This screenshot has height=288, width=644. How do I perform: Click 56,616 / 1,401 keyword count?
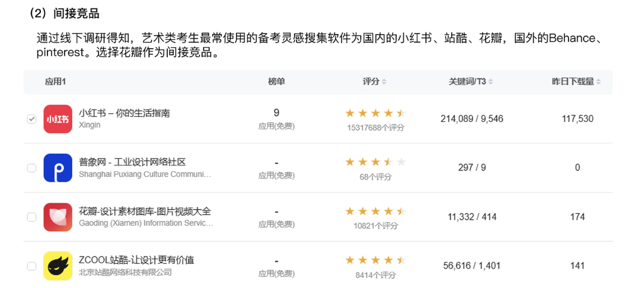(471, 266)
